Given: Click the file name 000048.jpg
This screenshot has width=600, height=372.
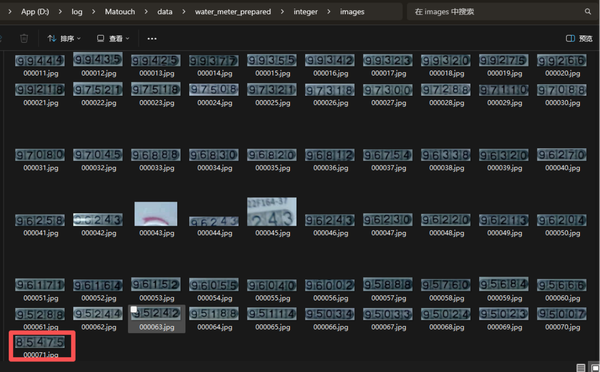Looking at the screenshot, I should click(447, 233).
